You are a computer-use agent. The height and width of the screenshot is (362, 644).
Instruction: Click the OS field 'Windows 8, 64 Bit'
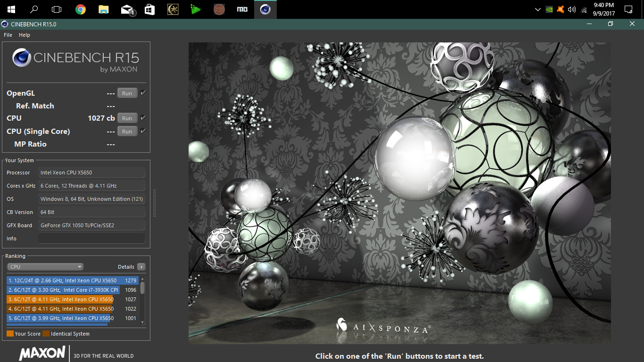[91, 199]
